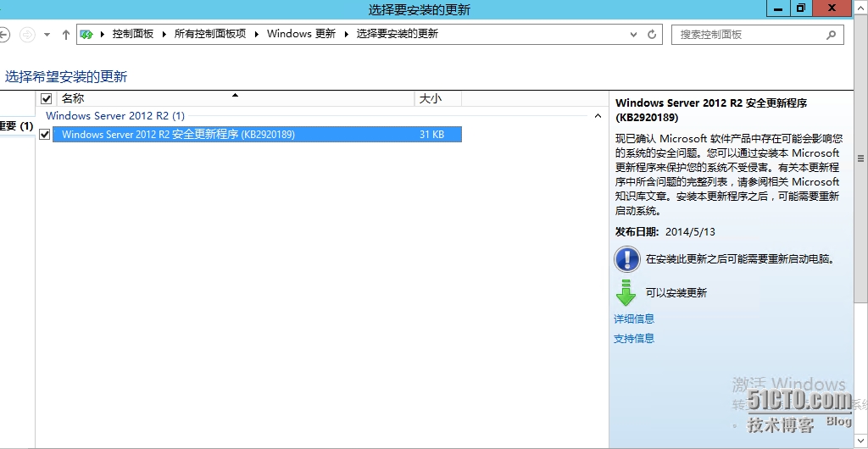Click 选择要安装的更新 breadcrumb
The height and width of the screenshot is (449, 868).
[397, 34]
